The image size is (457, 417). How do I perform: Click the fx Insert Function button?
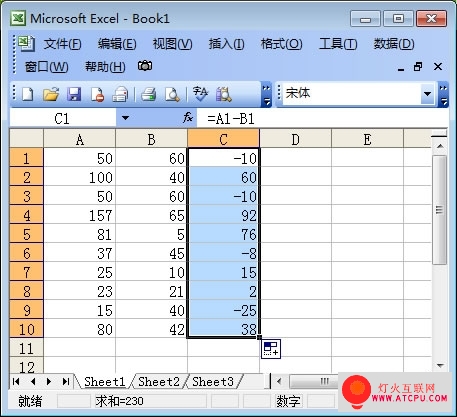[188, 117]
